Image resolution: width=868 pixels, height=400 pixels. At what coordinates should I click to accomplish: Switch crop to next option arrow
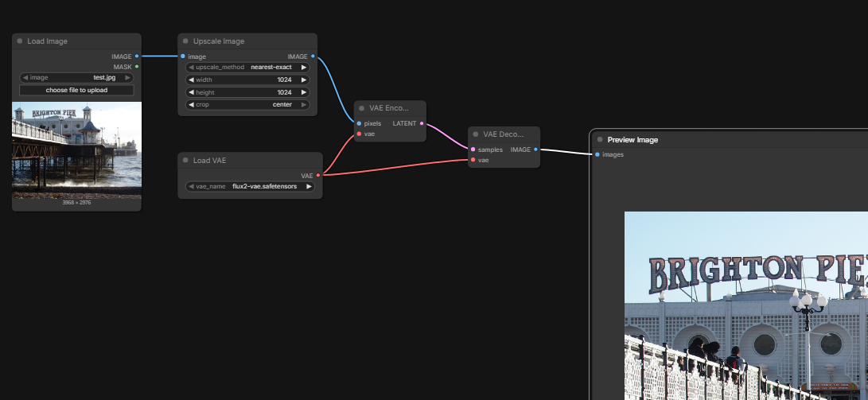click(304, 104)
